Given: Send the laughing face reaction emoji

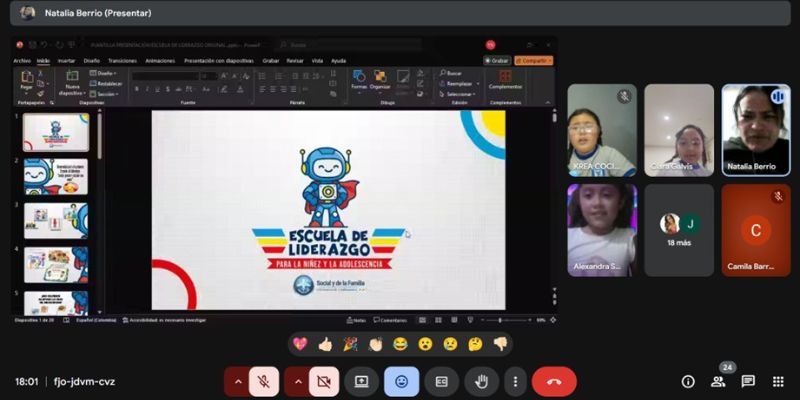Looking at the screenshot, I should pos(400,344).
